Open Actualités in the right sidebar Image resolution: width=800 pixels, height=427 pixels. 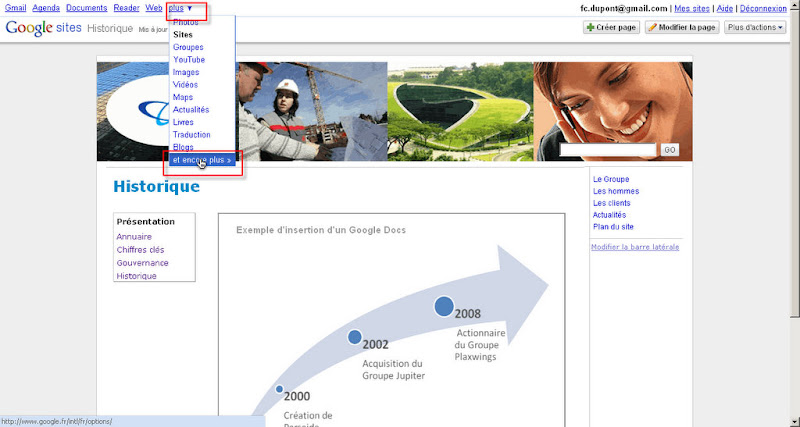609,215
